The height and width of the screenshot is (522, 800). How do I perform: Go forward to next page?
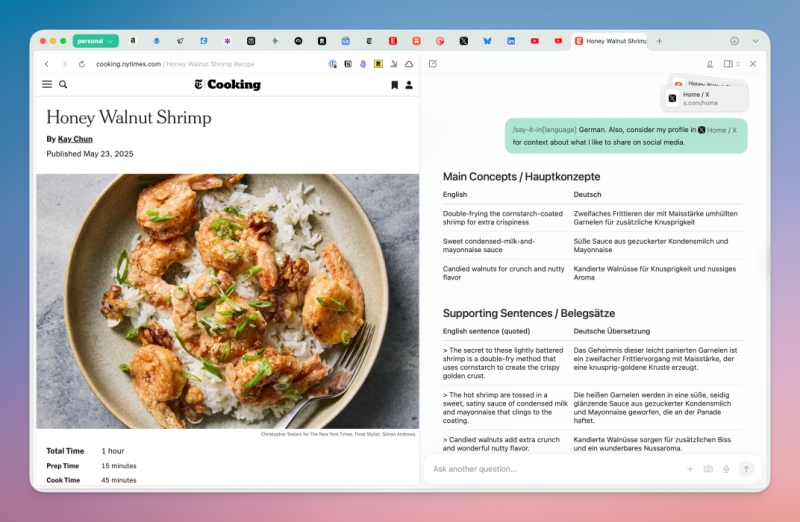(x=64, y=64)
